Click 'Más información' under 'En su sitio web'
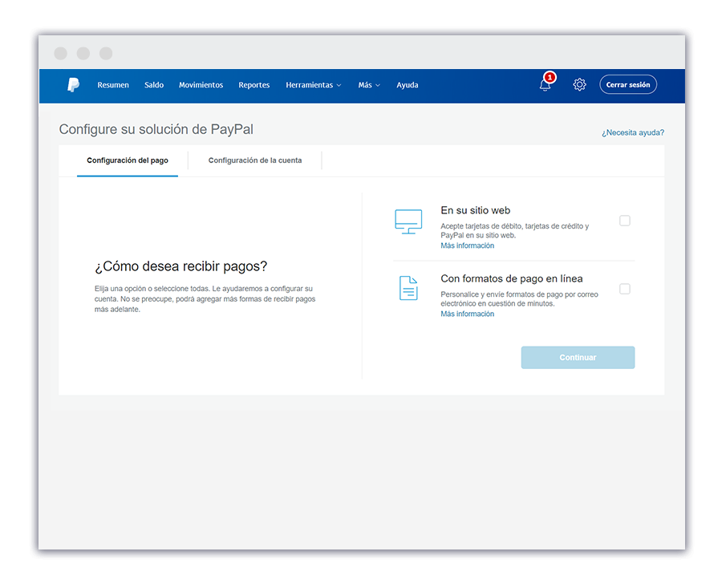Image resolution: width=722 pixels, height=588 pixels. [467, 246]
